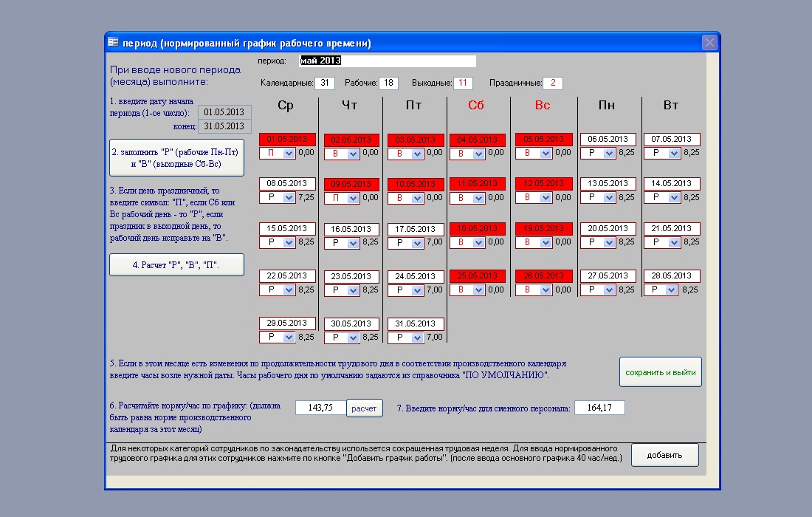
Task: Expand the combo box for 24.05.2013
Action: pyautogui.click(x=417, y=290)
